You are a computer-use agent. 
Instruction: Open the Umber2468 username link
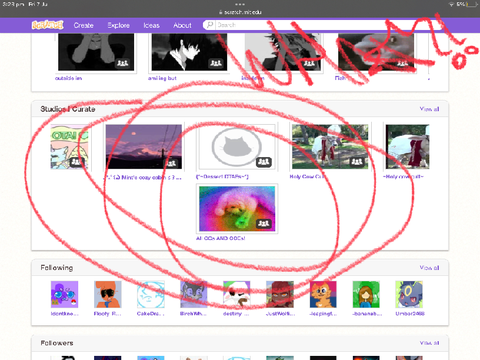point(410,314)
